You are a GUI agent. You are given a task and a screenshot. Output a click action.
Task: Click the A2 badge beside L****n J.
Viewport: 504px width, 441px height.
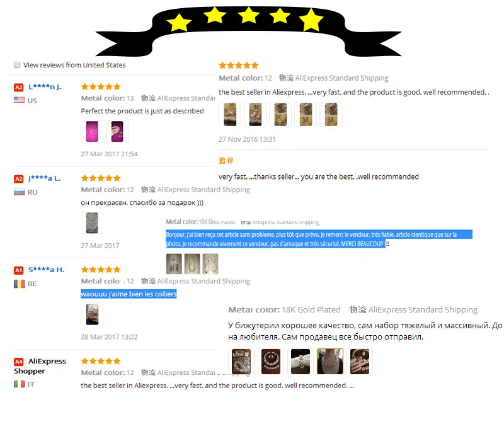19,88
